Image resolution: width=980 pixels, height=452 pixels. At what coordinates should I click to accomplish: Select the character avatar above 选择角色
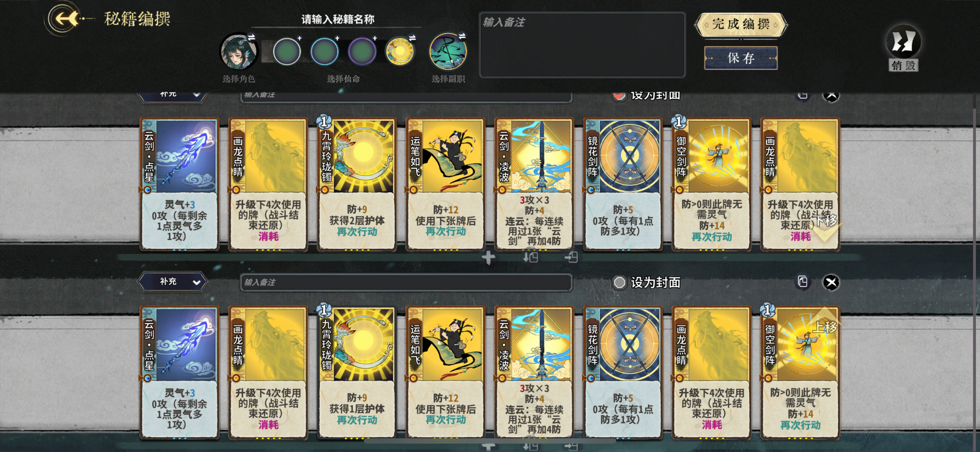pyautogui.click(x=239, y=52)
